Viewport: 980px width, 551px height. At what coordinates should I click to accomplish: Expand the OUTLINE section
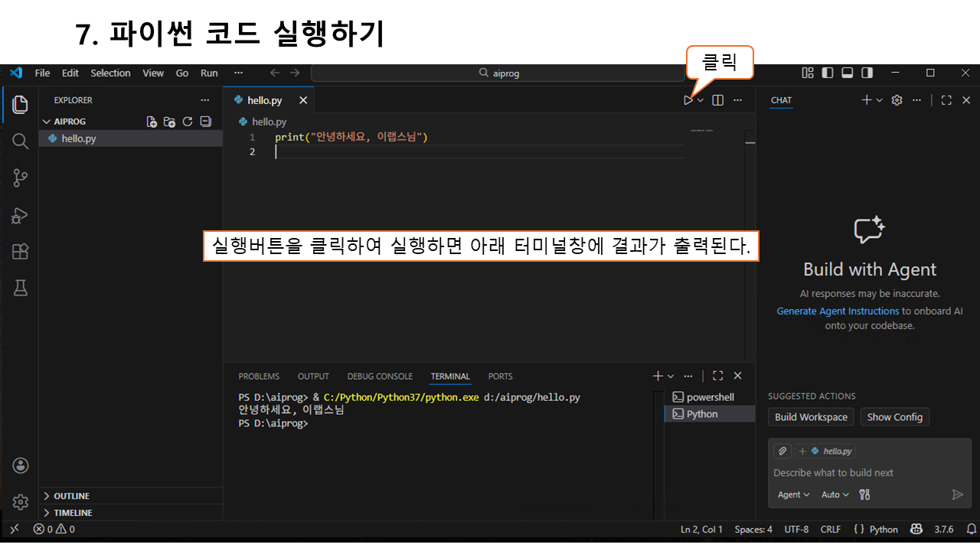(x=71, y=496)
